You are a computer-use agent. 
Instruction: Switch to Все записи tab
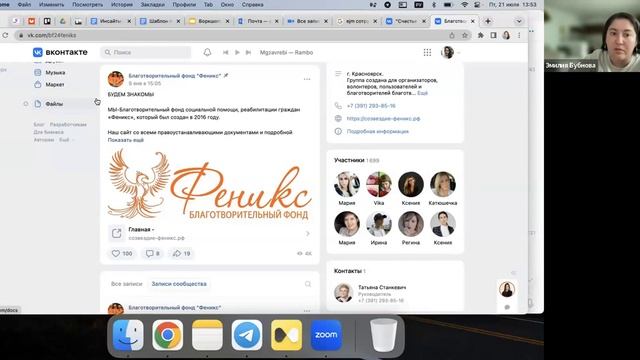[127, 284]
